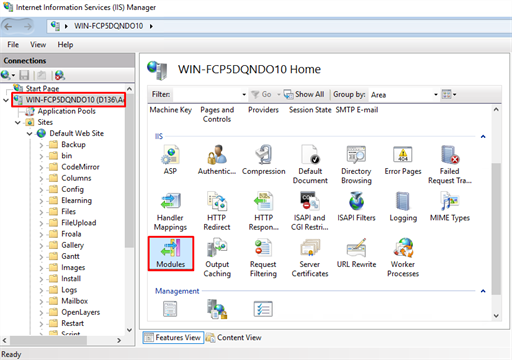This screenshot has height=360, width=512.
Task: Open the URL Rewrite feature
Action: pyautogui.click(x=356, y=253)
